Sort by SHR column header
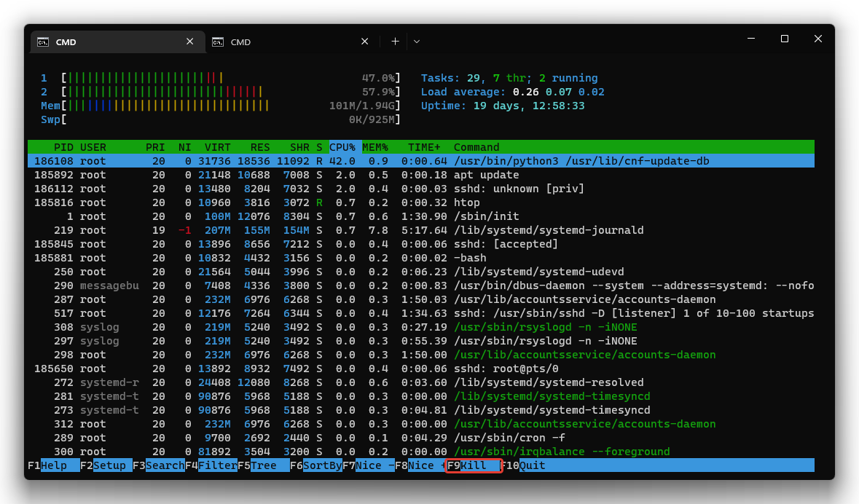 (x=299, y=147)
